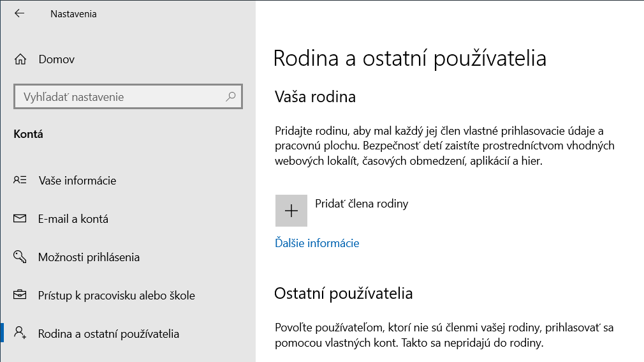Click the briefcase icon for Prístup k pracovisku

point(20,296)
